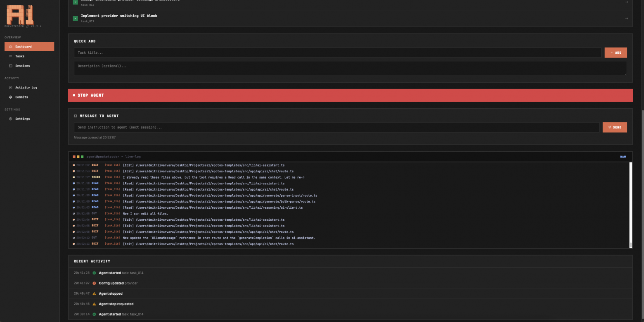Open Commits in the sidebar
This screenshot has height=322, width=644.
29,97
